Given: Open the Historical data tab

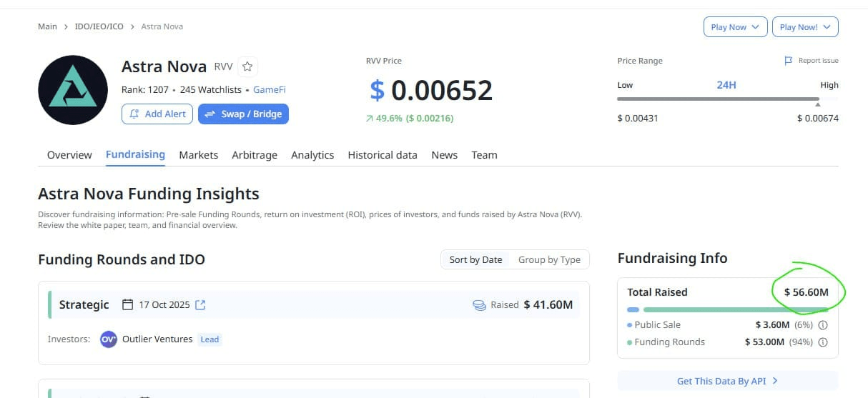Looking at the screenshot, I should (x=383, y=155).
